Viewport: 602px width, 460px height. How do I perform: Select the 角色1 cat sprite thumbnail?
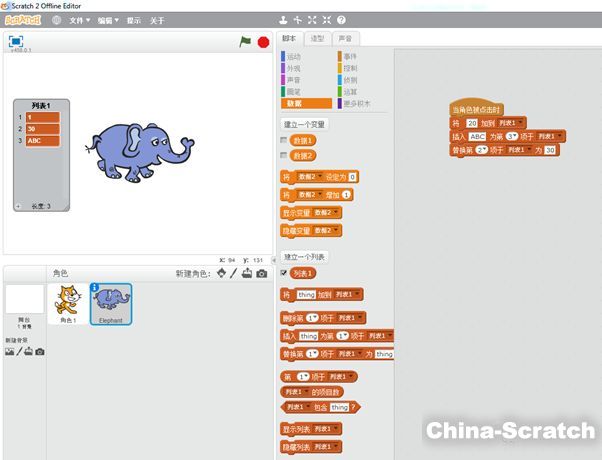coord(67,304)
